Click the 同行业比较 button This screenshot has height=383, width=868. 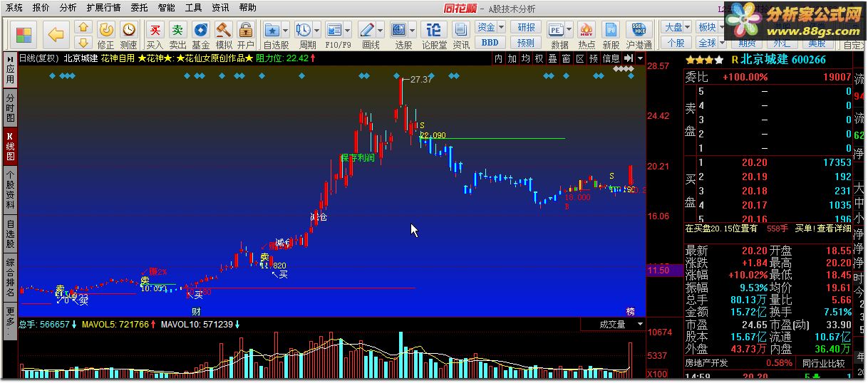click(x=823, y=364)
